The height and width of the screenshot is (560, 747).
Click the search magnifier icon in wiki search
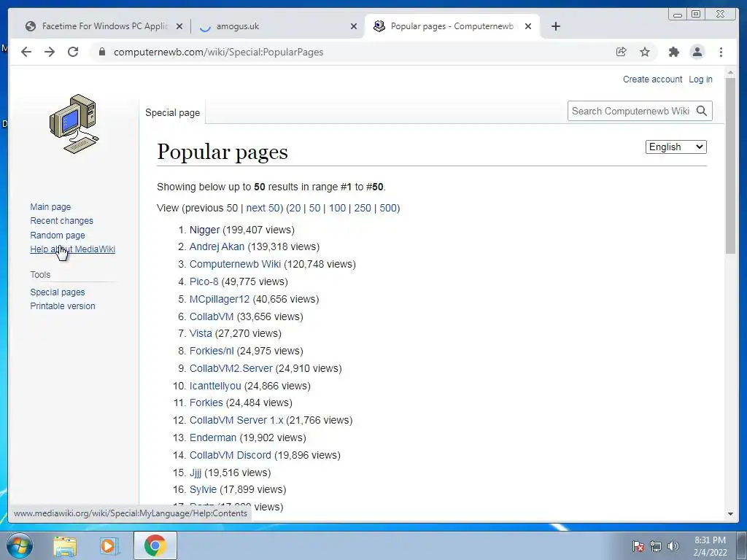tap(701, 111)
